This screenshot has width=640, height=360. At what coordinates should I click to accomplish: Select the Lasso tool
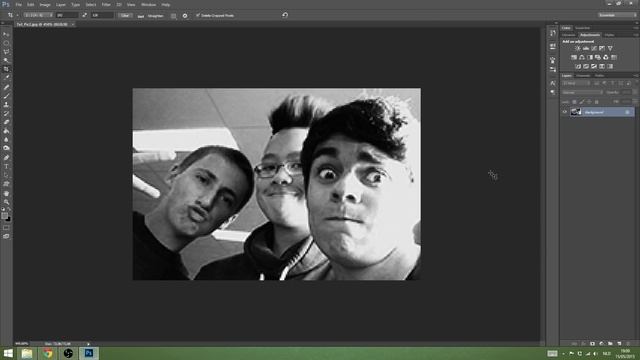click(6, 51)
